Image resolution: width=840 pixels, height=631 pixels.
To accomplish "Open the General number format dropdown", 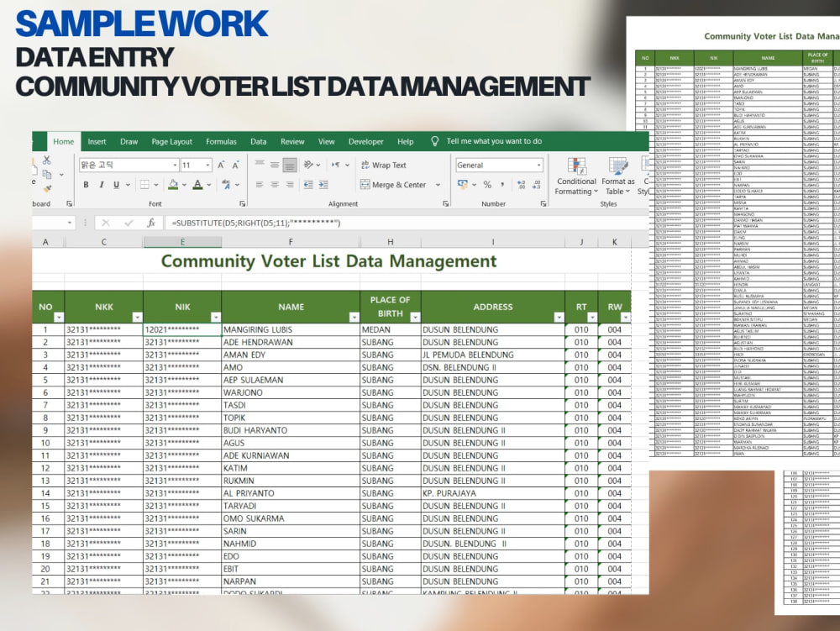I will [539, 165].
